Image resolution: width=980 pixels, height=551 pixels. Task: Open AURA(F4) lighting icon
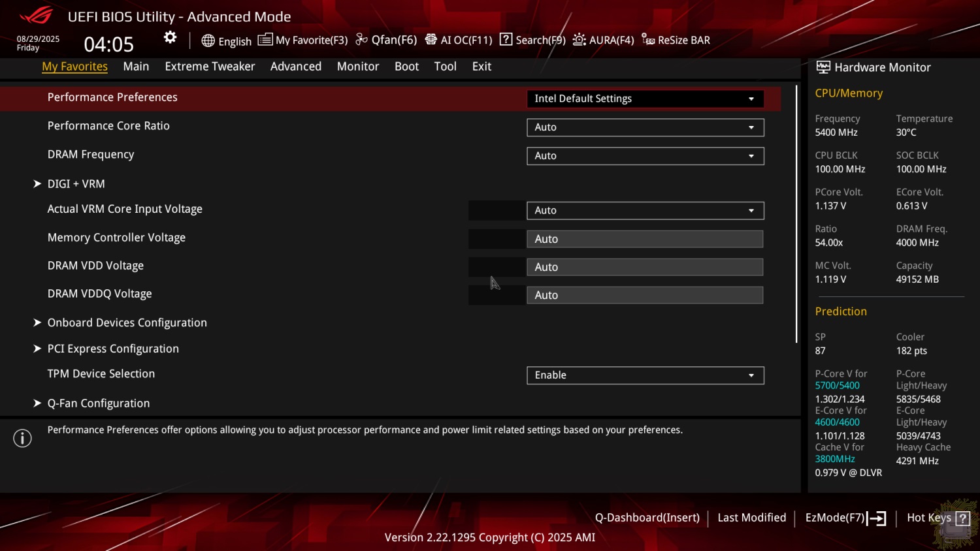(x=579, y=40)
